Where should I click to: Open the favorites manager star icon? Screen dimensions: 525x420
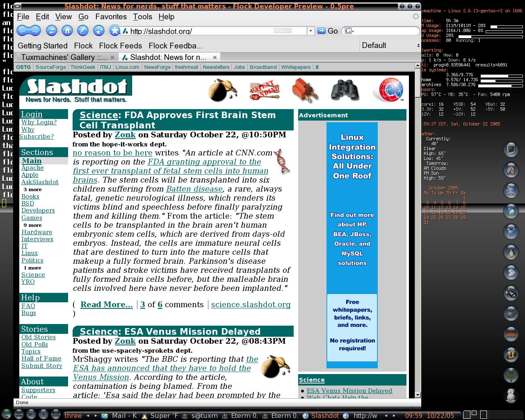coord(99,30)
